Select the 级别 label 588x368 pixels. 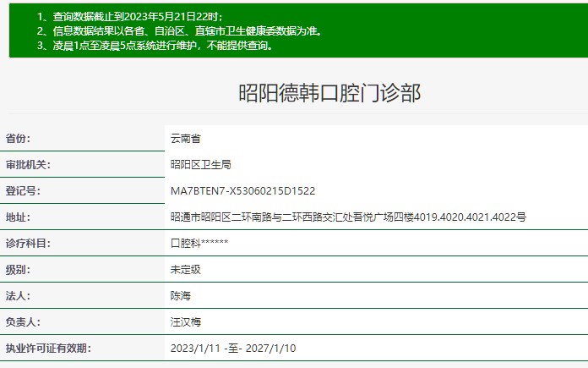[18, 270]
